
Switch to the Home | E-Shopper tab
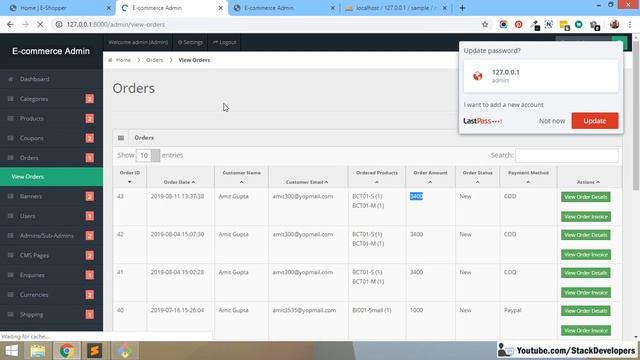pyautogui.click(x=57, y=8)
